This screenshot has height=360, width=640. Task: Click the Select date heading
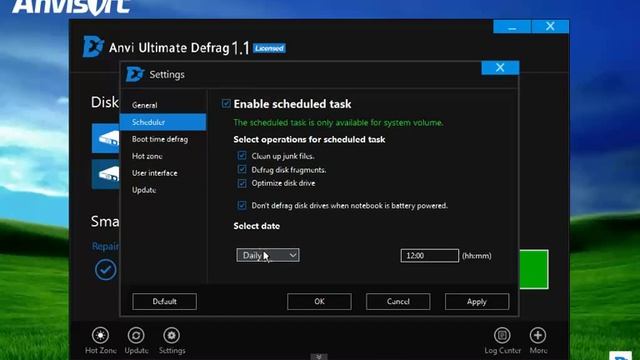pos(257,226)
